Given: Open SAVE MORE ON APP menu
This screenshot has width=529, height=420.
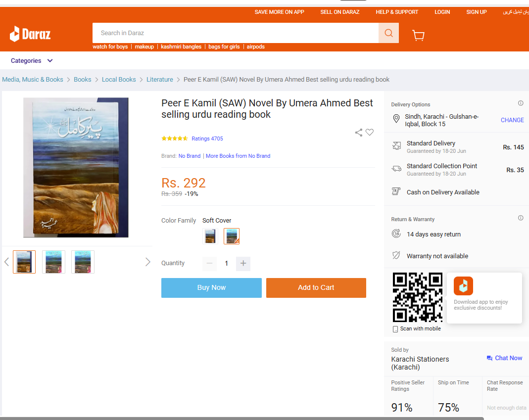Looking at the screenshot, I should pos(279,12).
